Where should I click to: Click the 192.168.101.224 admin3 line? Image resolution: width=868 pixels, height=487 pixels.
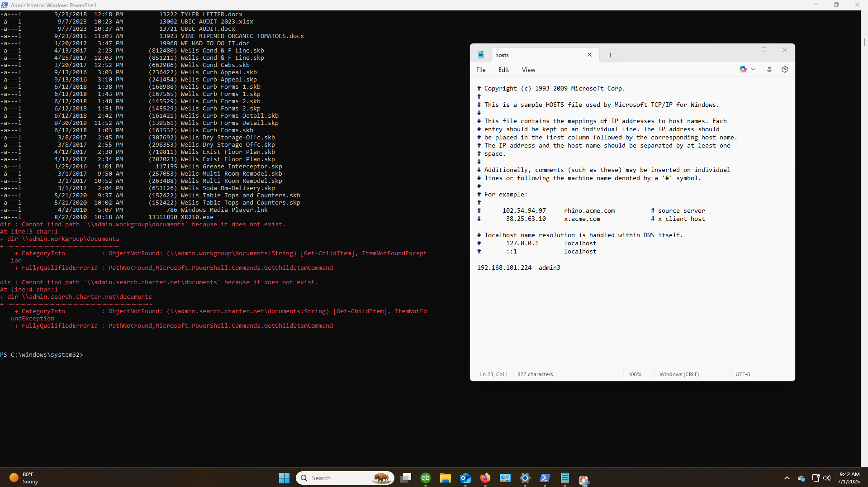click(518, 267)
